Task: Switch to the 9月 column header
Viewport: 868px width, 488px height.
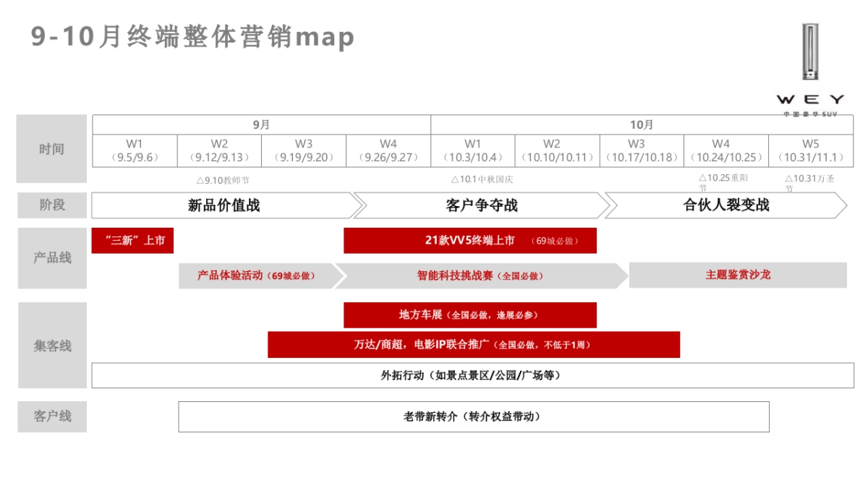Action: click(x=260, y=124)
